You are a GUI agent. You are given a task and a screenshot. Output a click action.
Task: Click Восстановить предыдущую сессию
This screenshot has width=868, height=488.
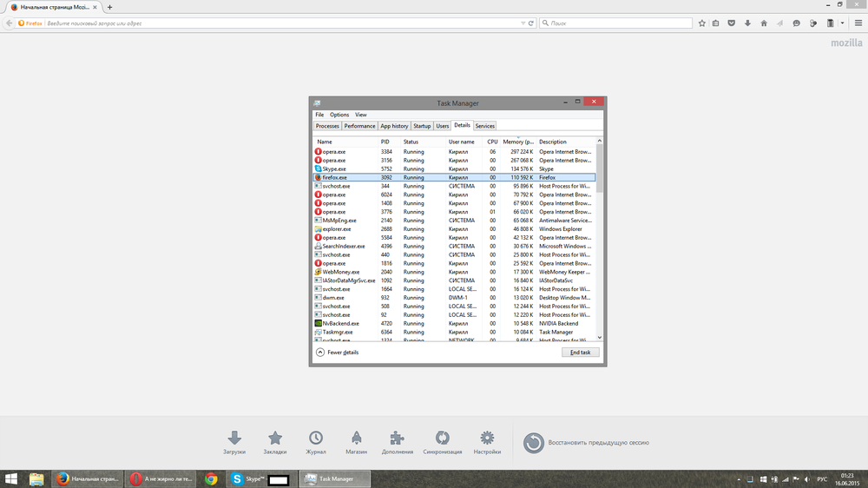[586, 443]
